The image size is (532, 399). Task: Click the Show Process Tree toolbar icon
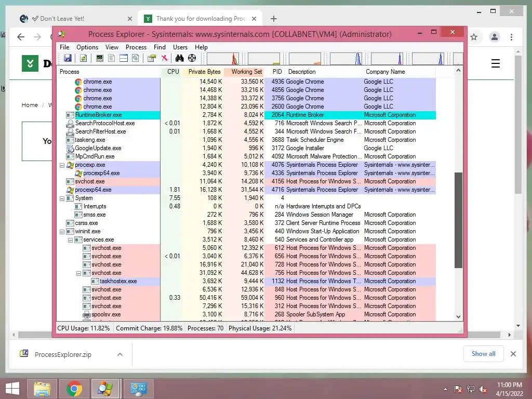pos(111,58)
